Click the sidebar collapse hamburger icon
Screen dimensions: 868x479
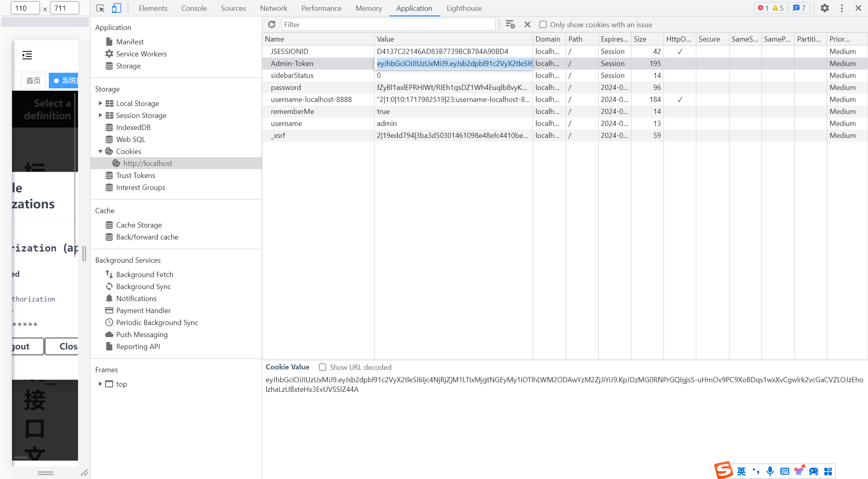(27, 55)
